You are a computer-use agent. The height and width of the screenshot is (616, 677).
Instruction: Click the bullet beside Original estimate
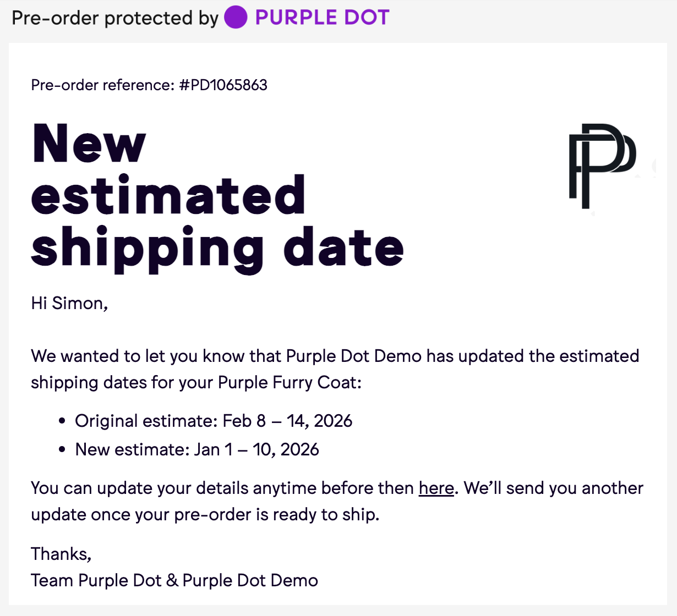coord(62,421)
